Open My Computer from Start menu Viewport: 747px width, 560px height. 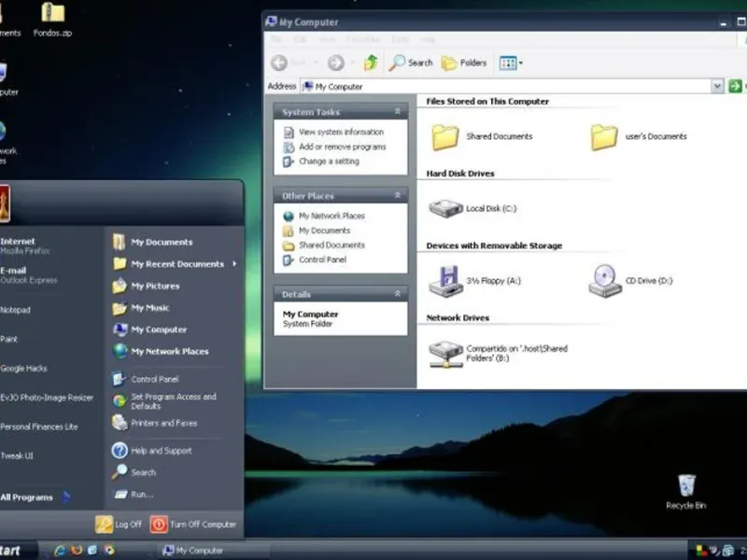point(149,329)
